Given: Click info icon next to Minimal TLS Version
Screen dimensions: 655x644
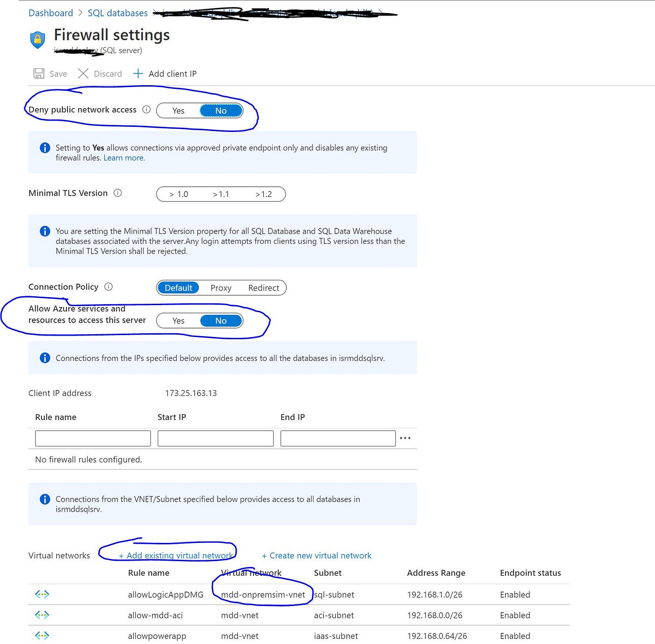Looking at the screenshot, I should coord(118,193).
